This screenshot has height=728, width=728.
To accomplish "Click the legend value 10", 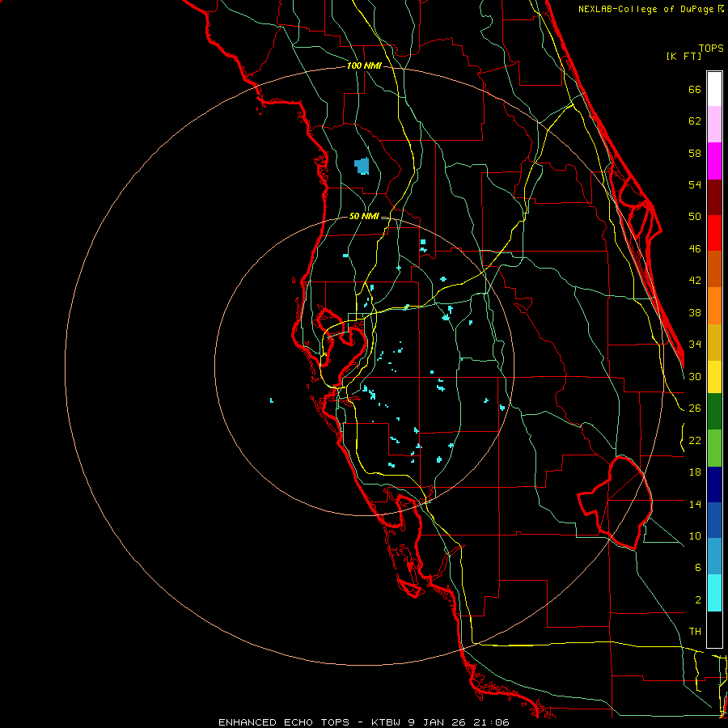I will 695,535.
